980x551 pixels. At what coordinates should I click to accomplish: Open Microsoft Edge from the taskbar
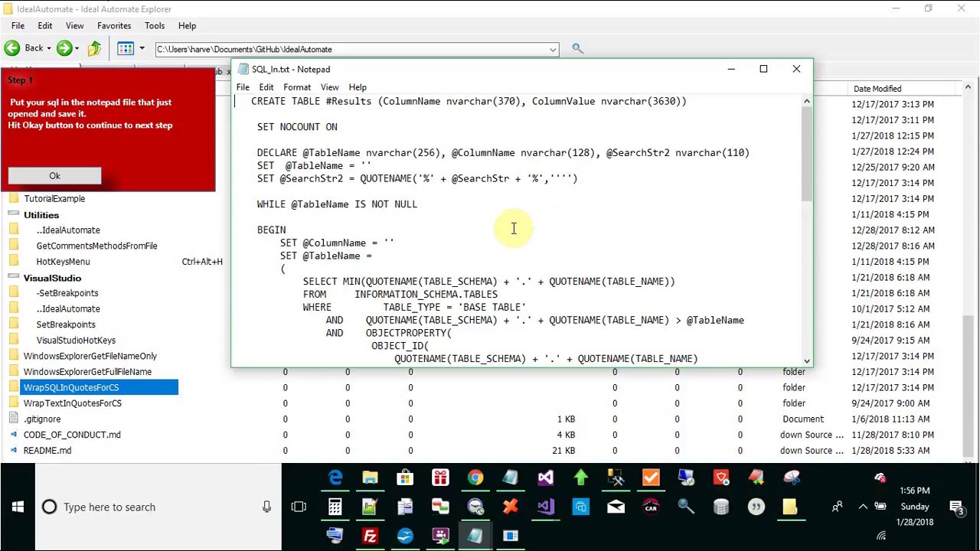pos(335,478)
